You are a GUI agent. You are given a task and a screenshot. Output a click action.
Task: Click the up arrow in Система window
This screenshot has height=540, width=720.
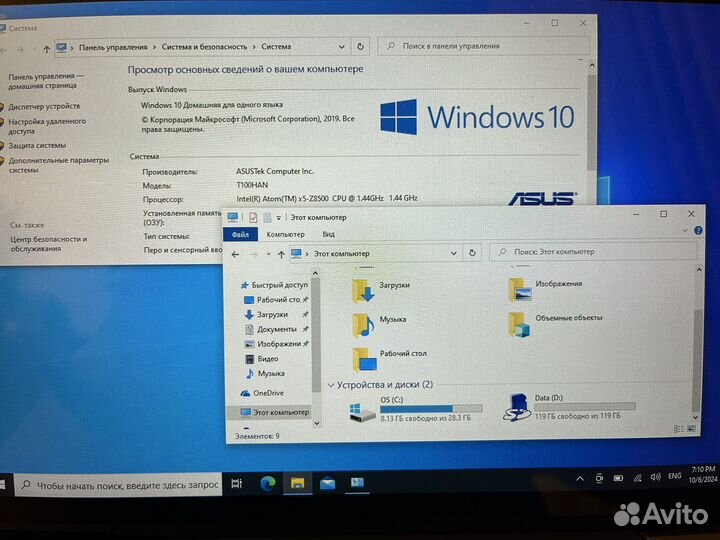pyautogui.click(x=46, y=49)
